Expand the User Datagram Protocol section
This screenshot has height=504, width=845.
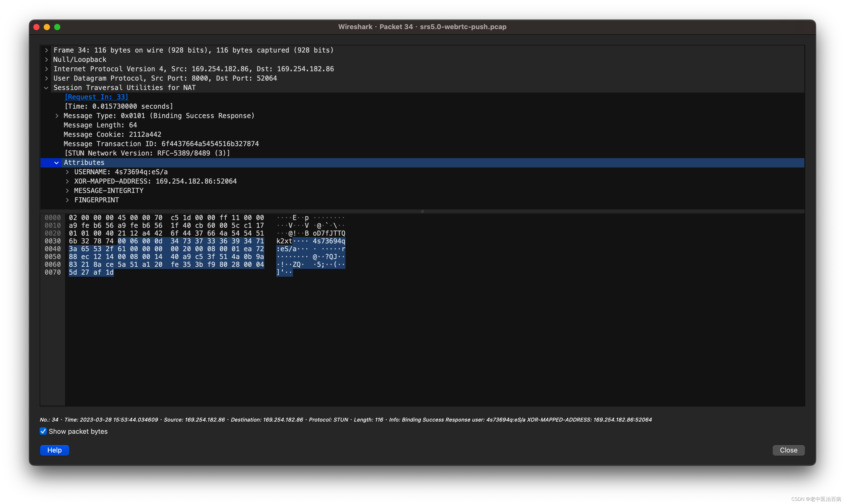[x=47, y=78]
